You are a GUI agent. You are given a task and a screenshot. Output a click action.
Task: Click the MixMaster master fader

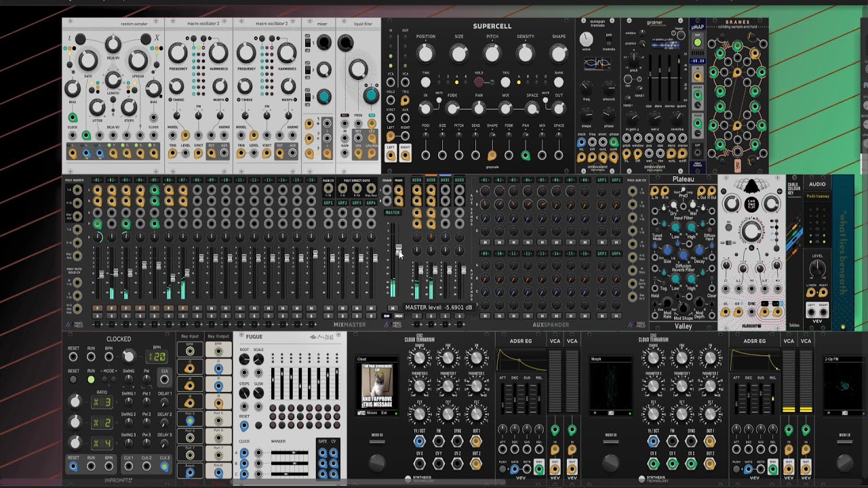[x=399, y=249]
